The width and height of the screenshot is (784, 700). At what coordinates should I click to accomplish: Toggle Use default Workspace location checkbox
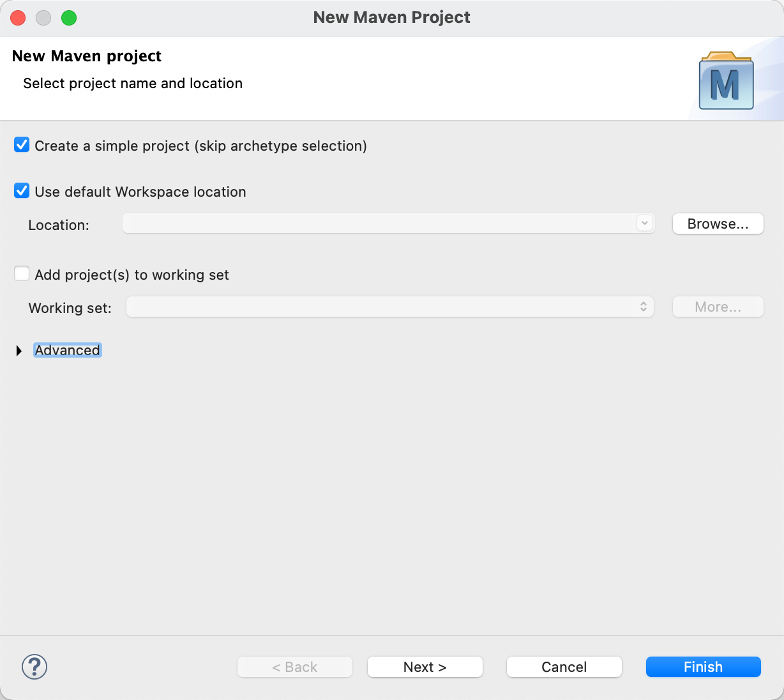point(22,191)
